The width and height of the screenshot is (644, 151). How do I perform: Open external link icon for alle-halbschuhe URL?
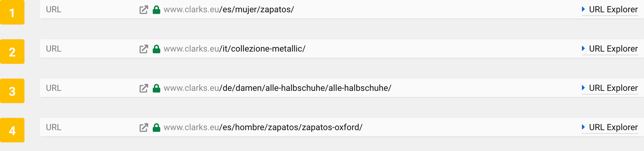pyautogui.click(x=144, y=88)
